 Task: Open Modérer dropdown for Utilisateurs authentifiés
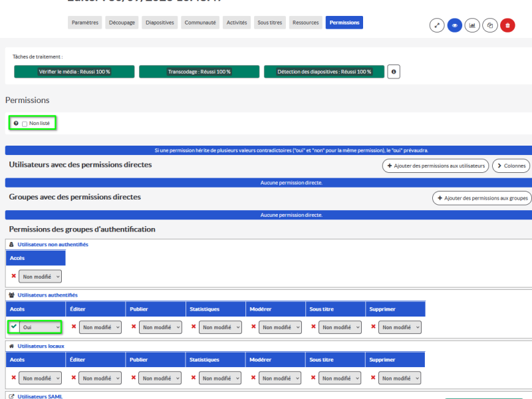pyautogui.click(x=280, y=327)
